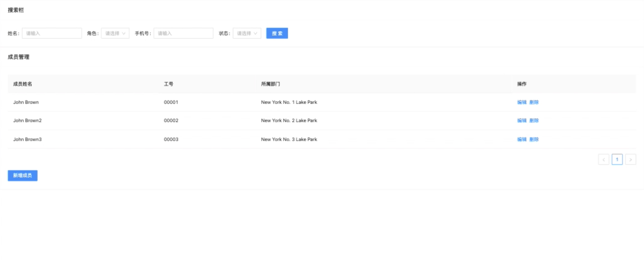Go to the next page arrow
The height and width of the screenshot is (260, 644).
631,159
